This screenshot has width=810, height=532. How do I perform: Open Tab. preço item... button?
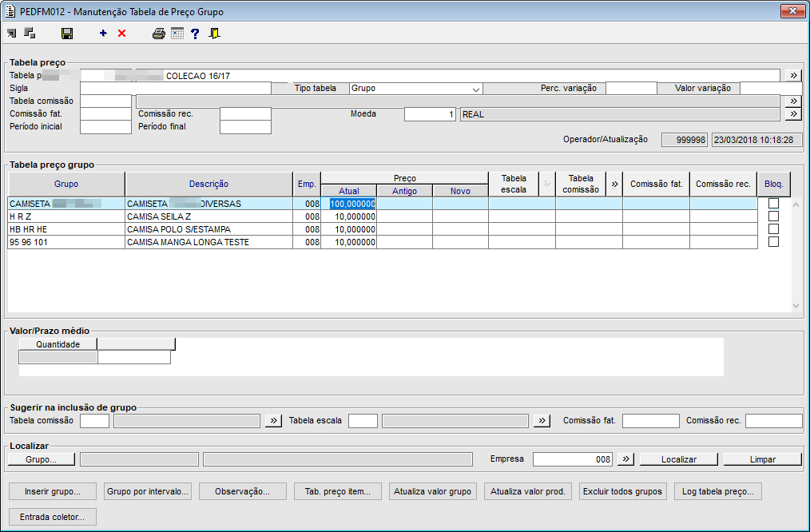coord(338,492)
